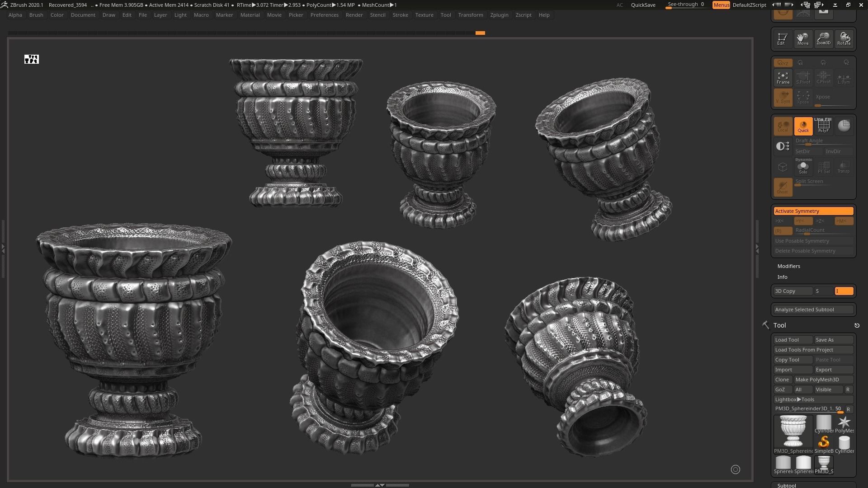The width and height of the screenshot is (868, 488).
Task: Click the S.Pivot icon
Action: [x=803, y=78]
